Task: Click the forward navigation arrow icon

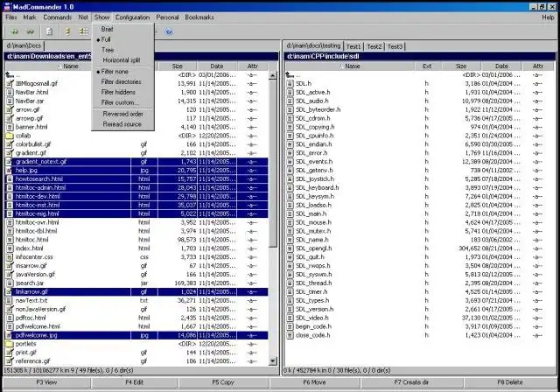Action: (28, 30)
